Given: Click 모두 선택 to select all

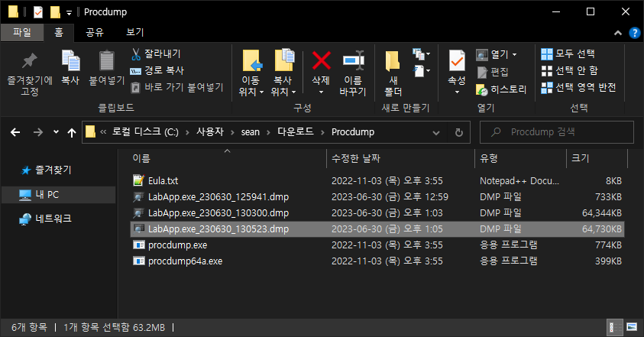Looking at the screenshot, I should point(568,53).
